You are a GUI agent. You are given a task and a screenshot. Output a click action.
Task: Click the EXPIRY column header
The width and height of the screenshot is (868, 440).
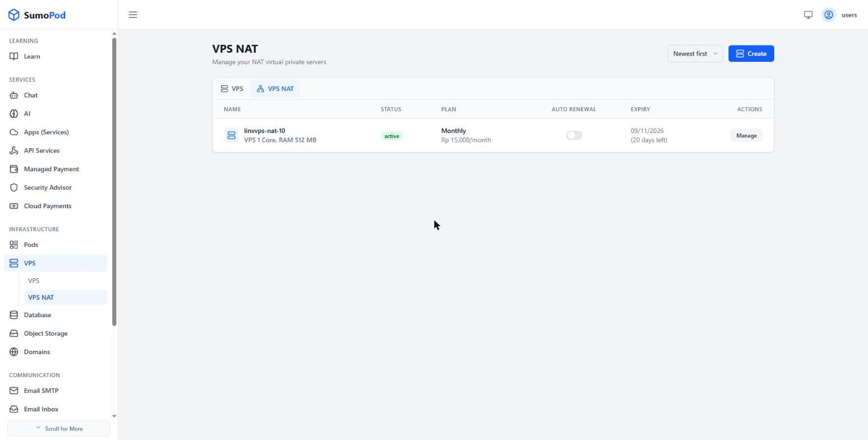click(x=640, y=109)
